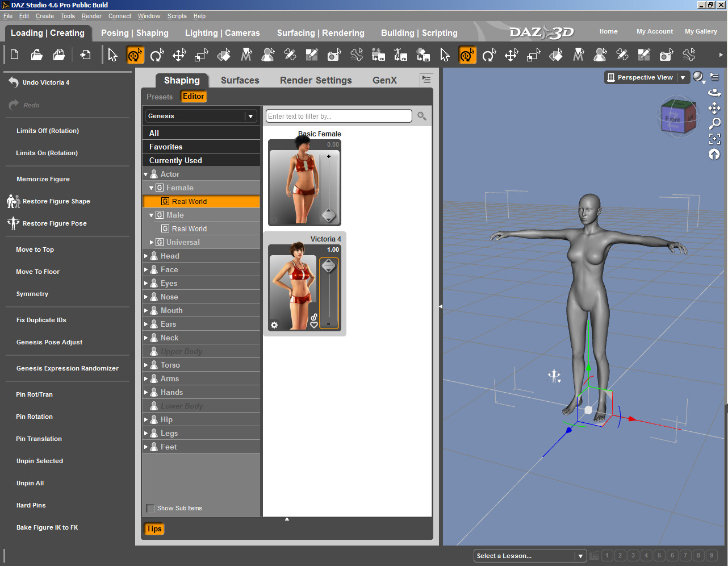Screen dimensions: 728x566
Task: Click the Victoria 4 link chain icon
Action: (x=314, y=317)
